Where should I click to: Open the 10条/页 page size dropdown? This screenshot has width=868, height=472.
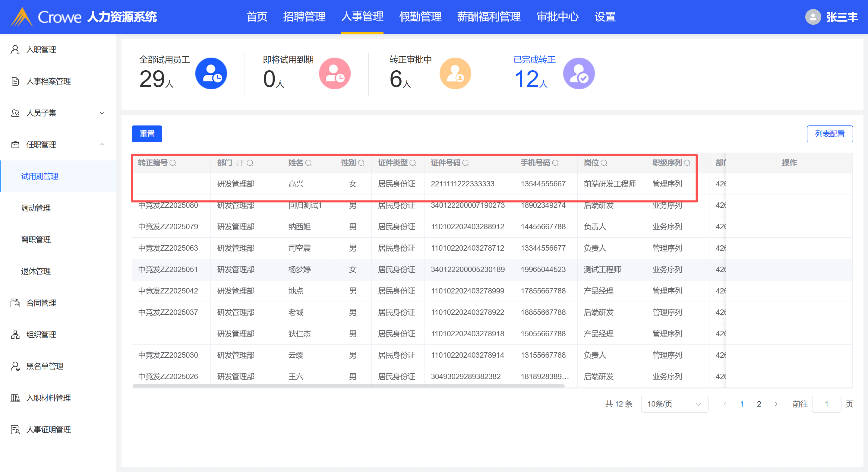pyautogui.click(x=674, y=404)
